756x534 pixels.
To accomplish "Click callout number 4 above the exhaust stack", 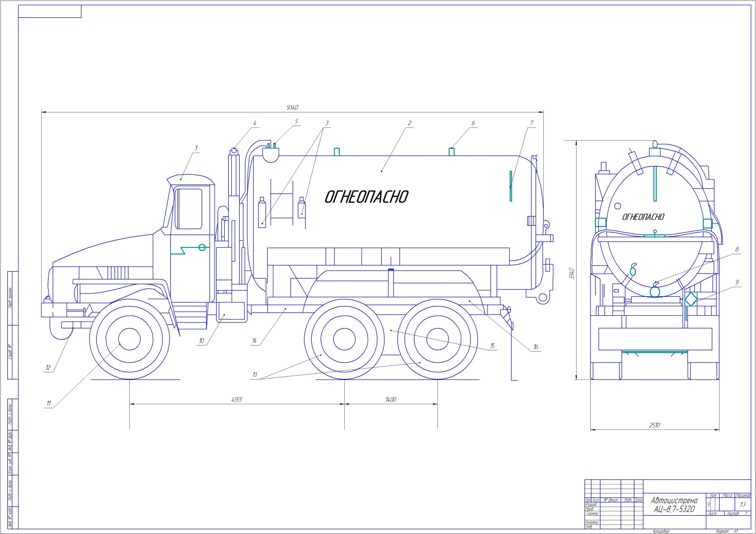I will [255, 123].
